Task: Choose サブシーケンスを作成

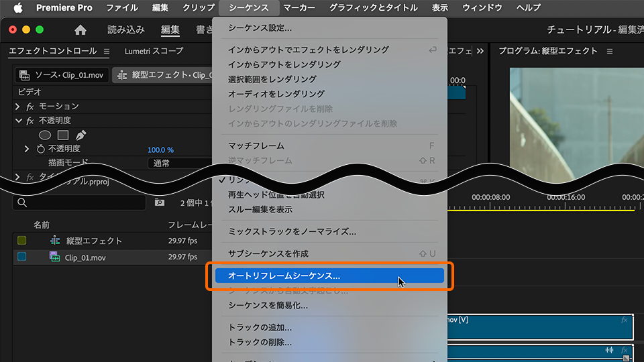Action: click(330, 253)
